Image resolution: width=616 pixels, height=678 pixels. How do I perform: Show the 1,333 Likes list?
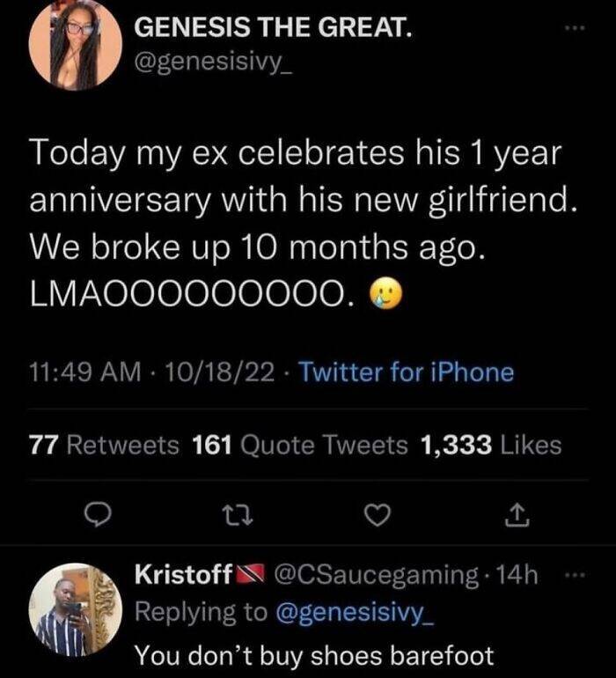point(491,446)
